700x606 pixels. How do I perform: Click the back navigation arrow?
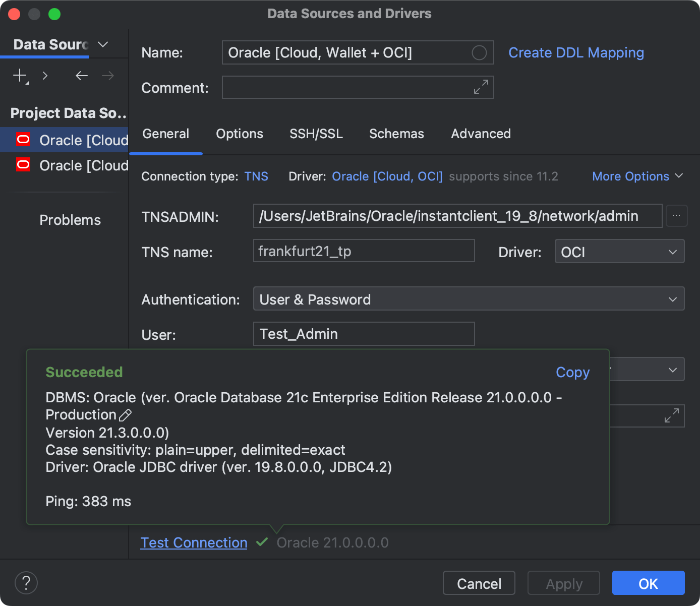click(81, 76)
